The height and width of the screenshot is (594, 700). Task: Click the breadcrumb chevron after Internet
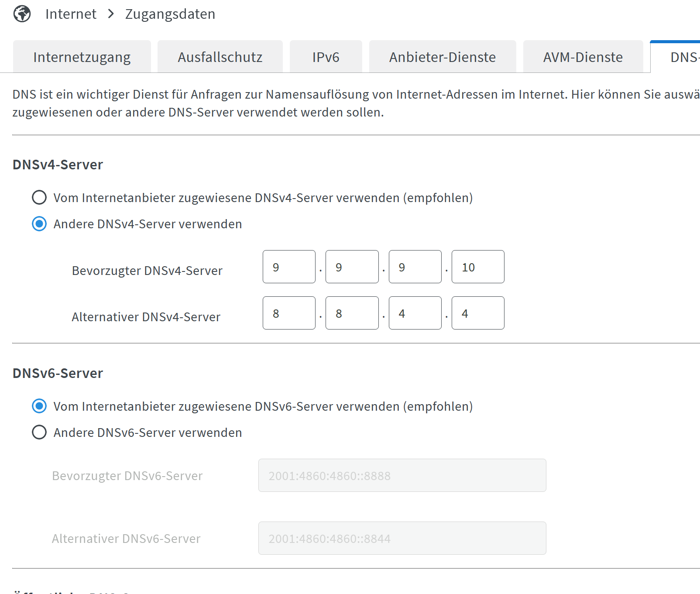tap(111, 14)
